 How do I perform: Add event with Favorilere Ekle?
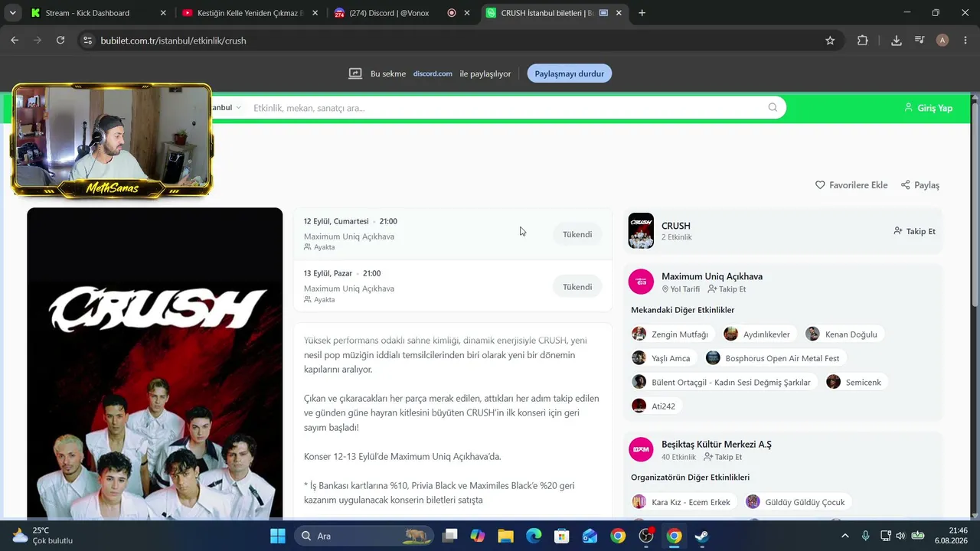pos(851,185)
